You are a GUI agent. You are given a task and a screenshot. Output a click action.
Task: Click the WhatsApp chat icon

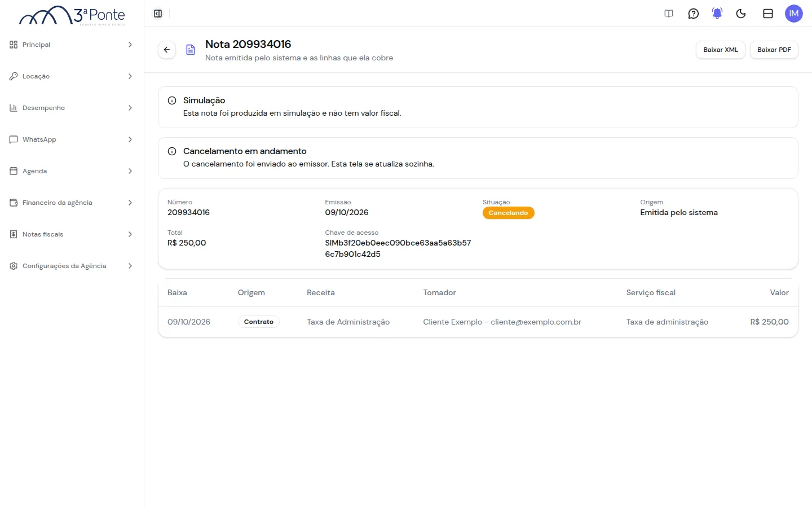pos(14,139)
